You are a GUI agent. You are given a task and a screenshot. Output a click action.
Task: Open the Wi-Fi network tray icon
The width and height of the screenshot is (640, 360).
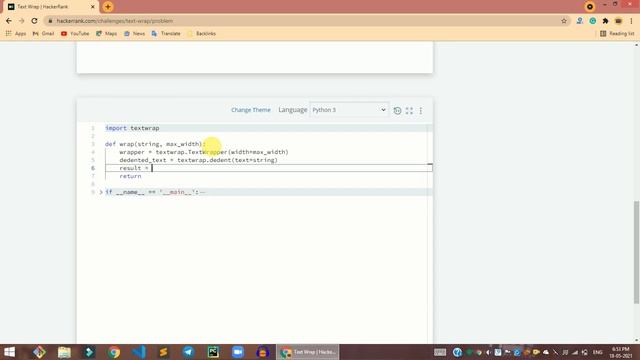click(x=575, y=352)
